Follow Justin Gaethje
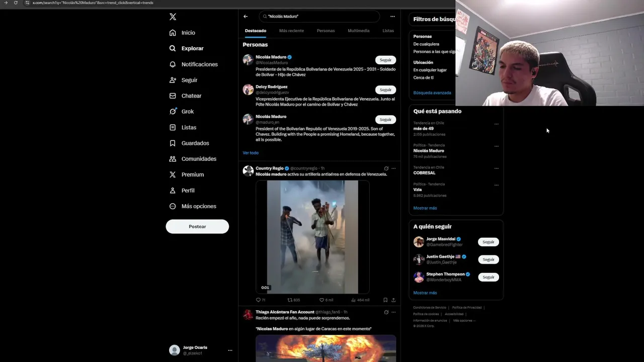The width and height of the screenshot is (644, 362). tap(488, 259)
